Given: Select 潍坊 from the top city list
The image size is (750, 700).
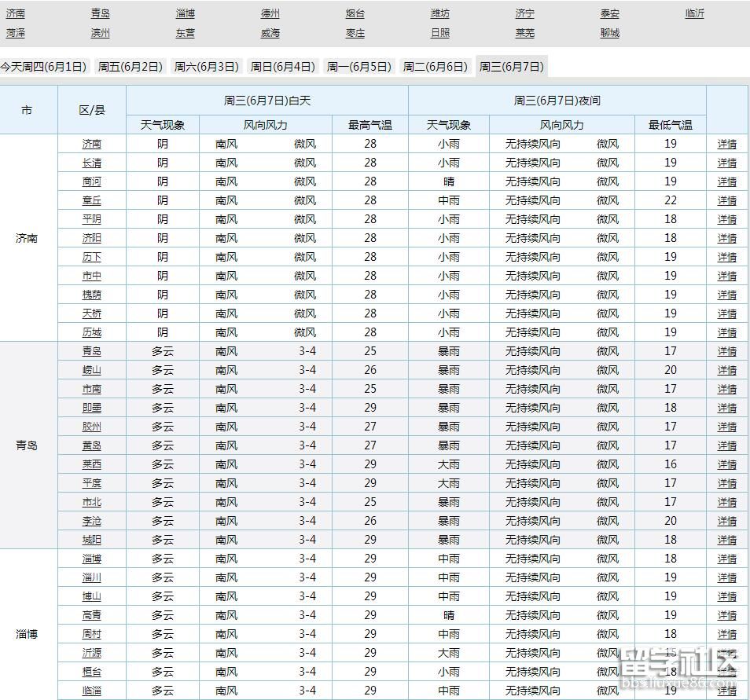Looking at the screenshot, I should pyautogui.click(x=440, y=13).
